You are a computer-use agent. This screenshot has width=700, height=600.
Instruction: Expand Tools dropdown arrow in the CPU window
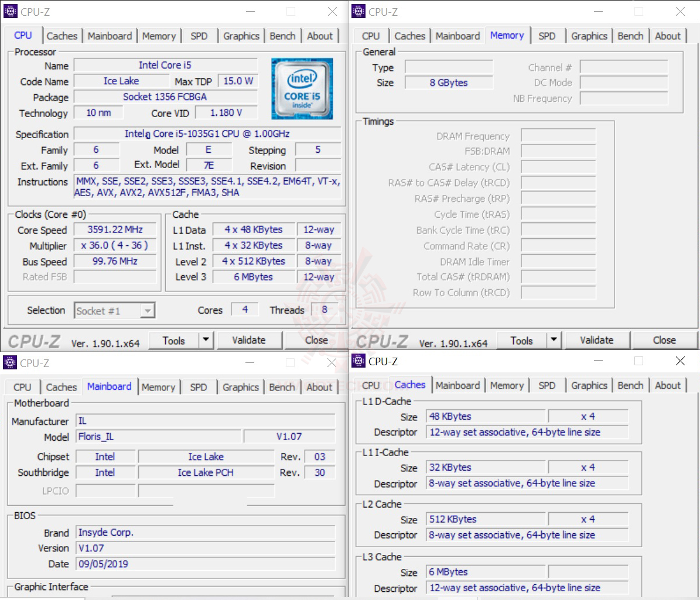coord(206,340)
